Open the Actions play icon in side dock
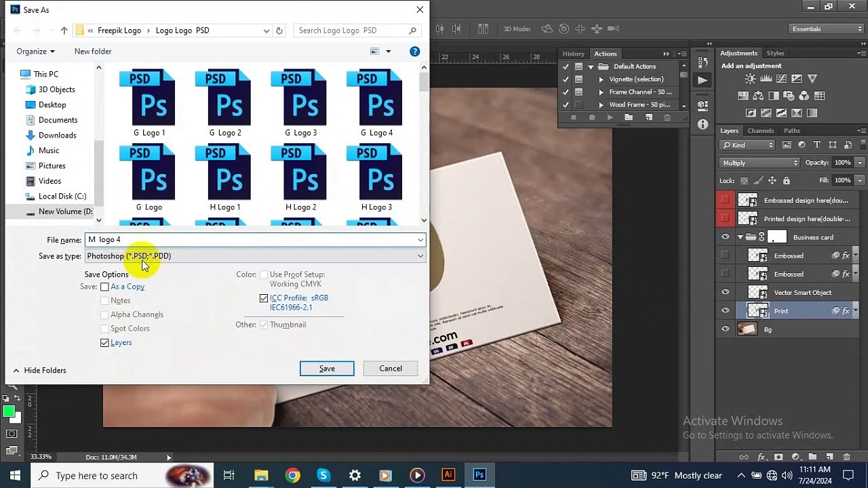The height and width of the screenshot is (488, 868). [703, 80]
